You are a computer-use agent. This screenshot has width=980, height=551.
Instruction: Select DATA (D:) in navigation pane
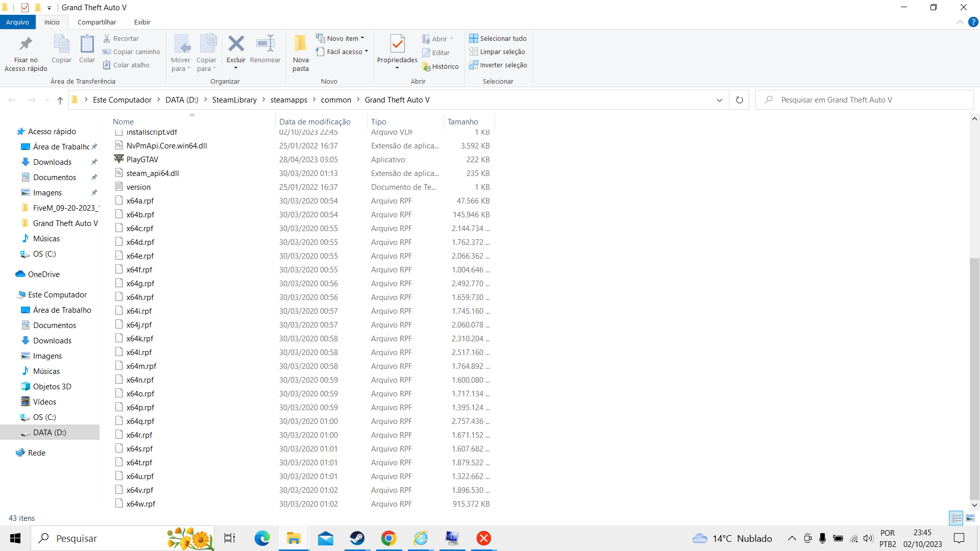[x=50, y=432]
